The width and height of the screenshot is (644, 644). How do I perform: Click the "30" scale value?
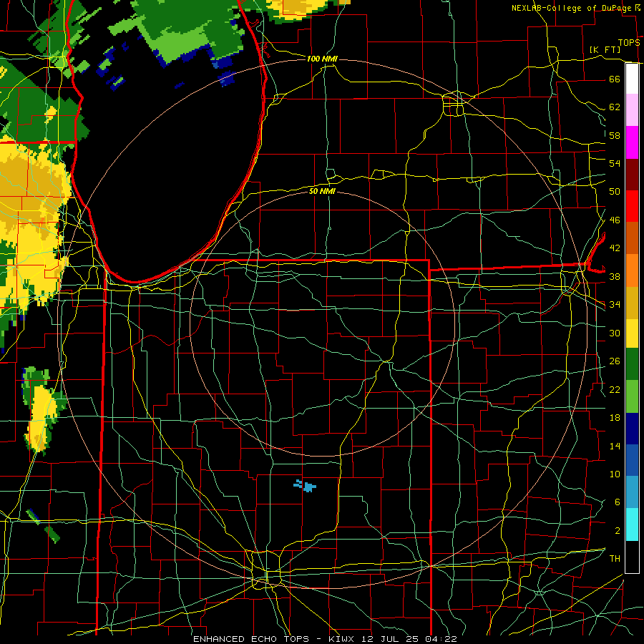point(615,333)
